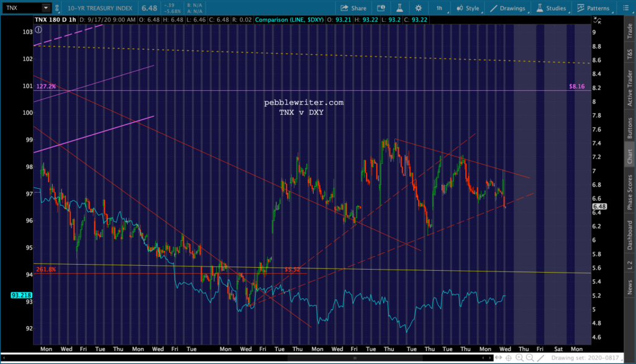Image resolution: width=636 pixels, height=364 pixels.
Task: Select the Chart side tab
Action: pyautogui.click(x=630, y=157)
